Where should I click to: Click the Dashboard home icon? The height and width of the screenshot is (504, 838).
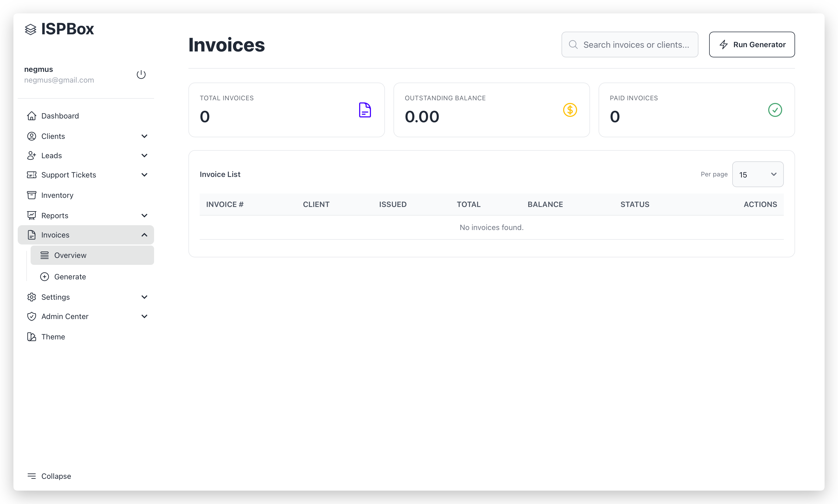click(x=32, y=116)
